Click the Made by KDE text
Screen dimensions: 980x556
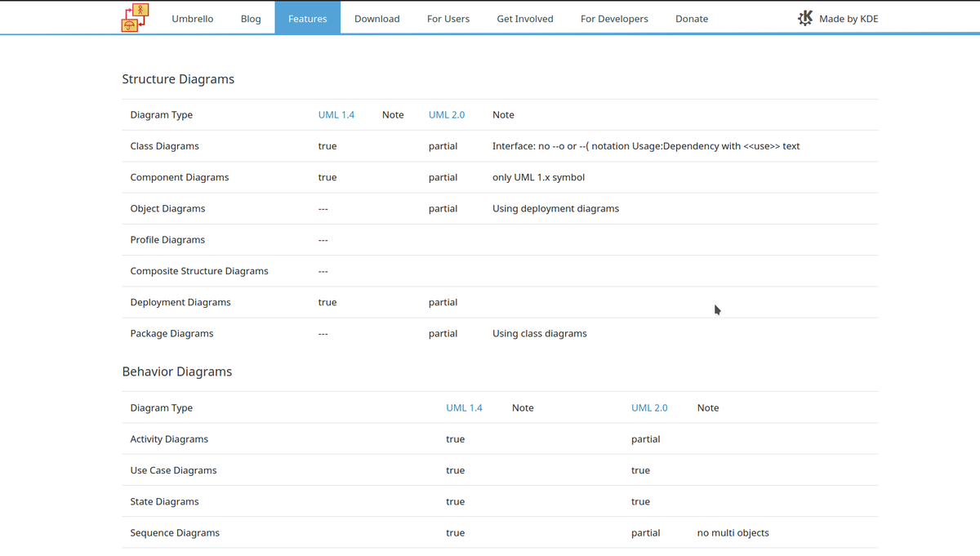[849, 19]
